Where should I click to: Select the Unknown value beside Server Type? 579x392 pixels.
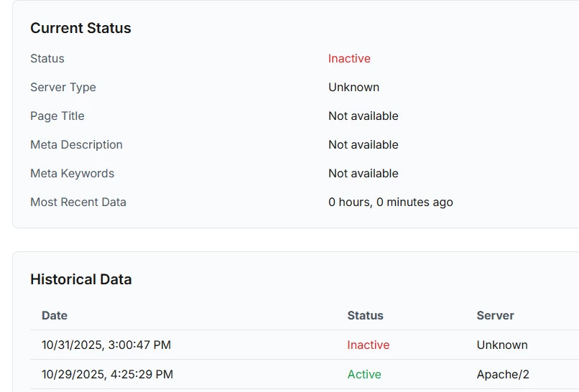coord(353,88)
